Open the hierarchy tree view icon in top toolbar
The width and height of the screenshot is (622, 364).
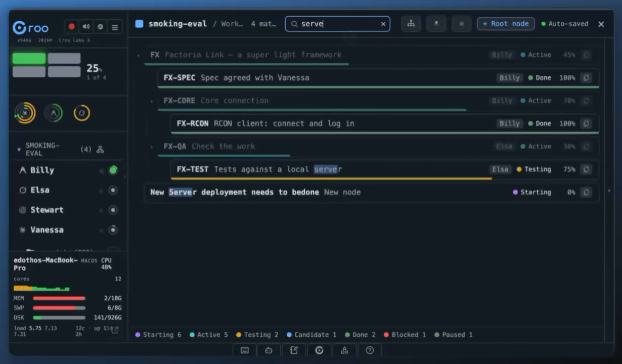tap(411, 24)
